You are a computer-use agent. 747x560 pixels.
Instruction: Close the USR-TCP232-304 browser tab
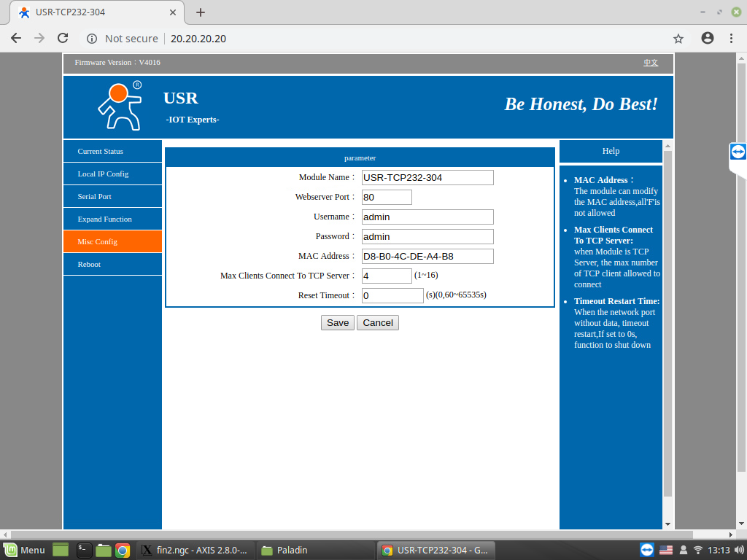pyautogui.click(x=173, y=12)
